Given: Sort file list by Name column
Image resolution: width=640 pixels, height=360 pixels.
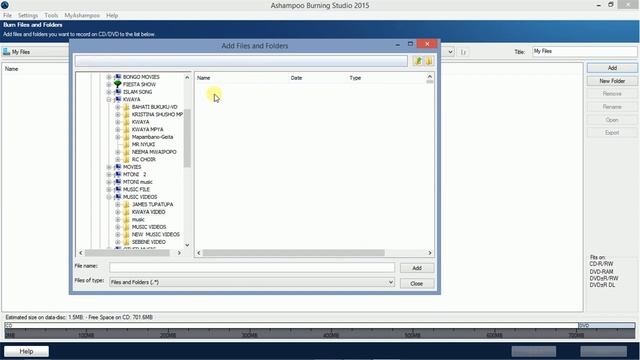Looking at the screenshot, I should click(x=204, y=78).
